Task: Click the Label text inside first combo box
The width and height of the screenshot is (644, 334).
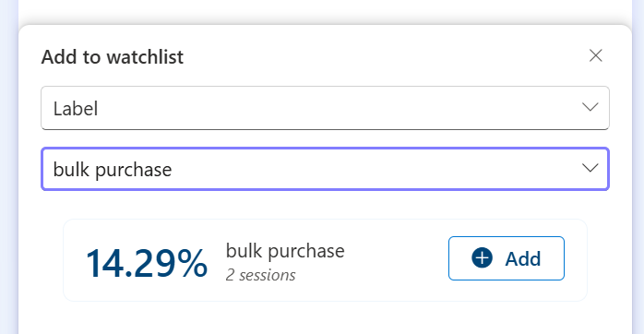Action: (x=76, y=109)
